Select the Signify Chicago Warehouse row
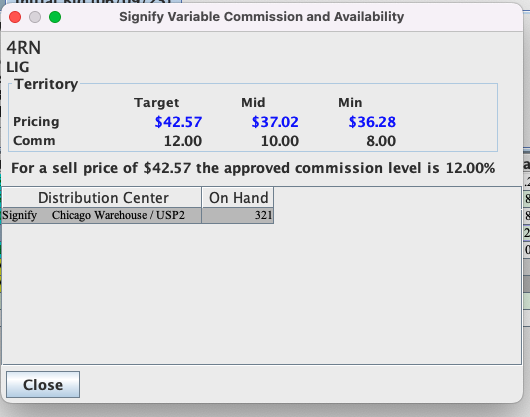This screenshot has width=530, height=417. tap(138, 215)
